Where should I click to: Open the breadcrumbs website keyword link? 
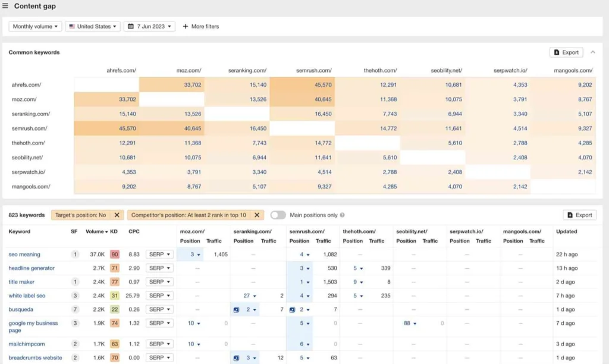pos(35,358)
